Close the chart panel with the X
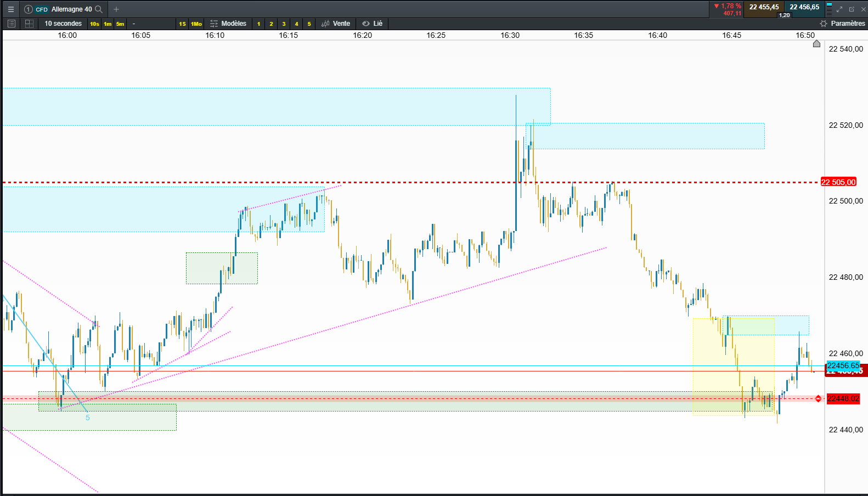Screen dimensions: 868x496 coord(863,9)
